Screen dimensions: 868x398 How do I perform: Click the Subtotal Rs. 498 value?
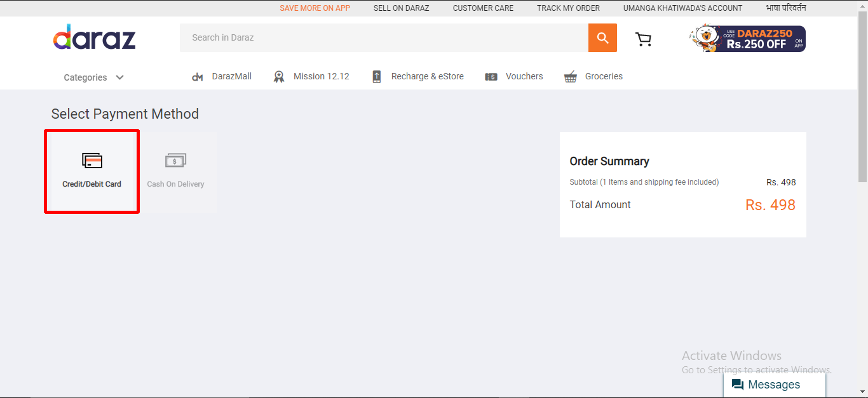(x=781, y=182)
